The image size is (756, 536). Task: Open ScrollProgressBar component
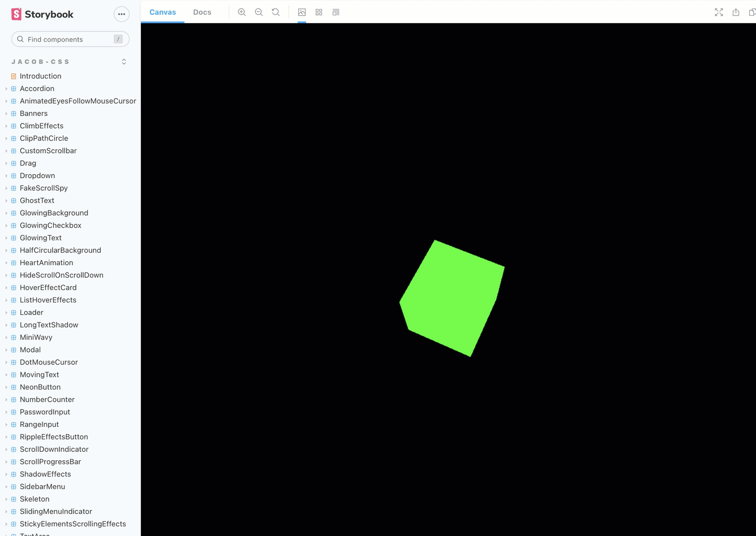[50, 461]
